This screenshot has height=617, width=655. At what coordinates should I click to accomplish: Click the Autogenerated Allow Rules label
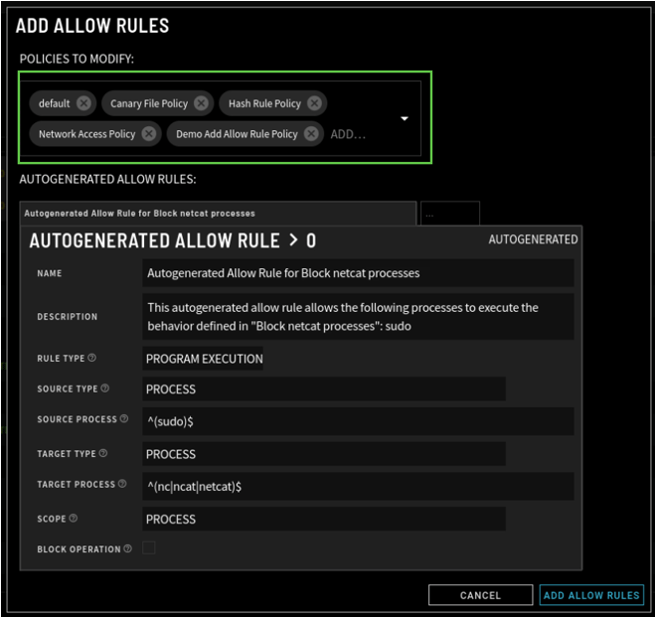(108, 179)
